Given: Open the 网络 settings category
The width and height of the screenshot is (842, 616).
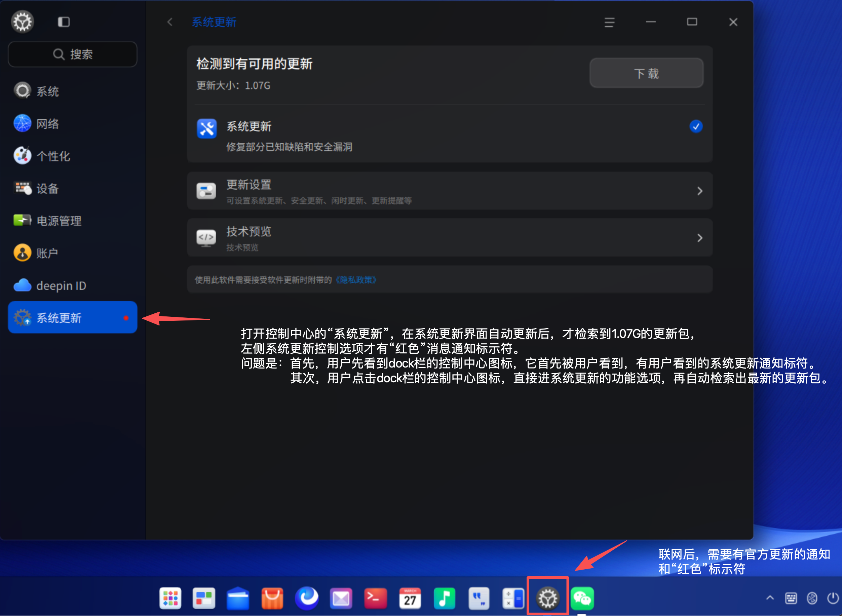Looking at the screenshot, I should click(x=73, y=123).
